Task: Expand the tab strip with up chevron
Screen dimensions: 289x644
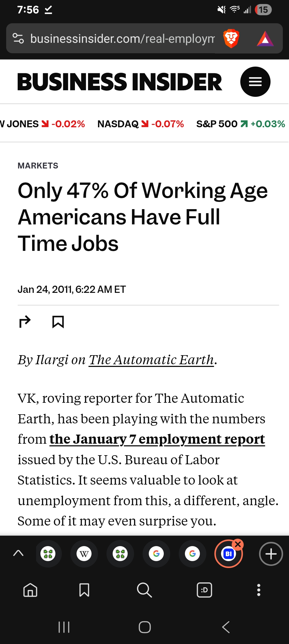Action: [x=18, y=553]
